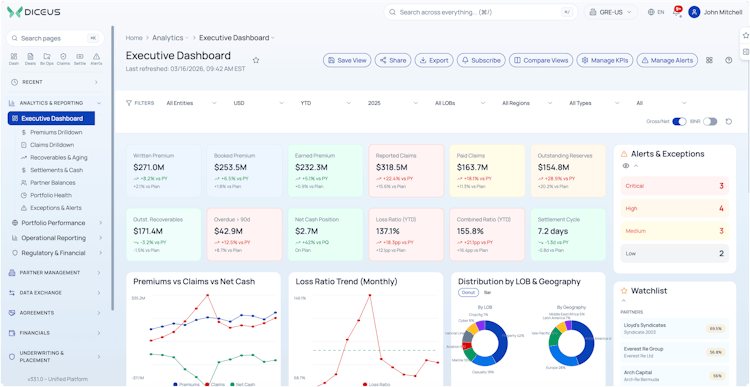Open the Settle quick-access icon
The width and height of the screenshot is (750, 387).
[79, 59]
